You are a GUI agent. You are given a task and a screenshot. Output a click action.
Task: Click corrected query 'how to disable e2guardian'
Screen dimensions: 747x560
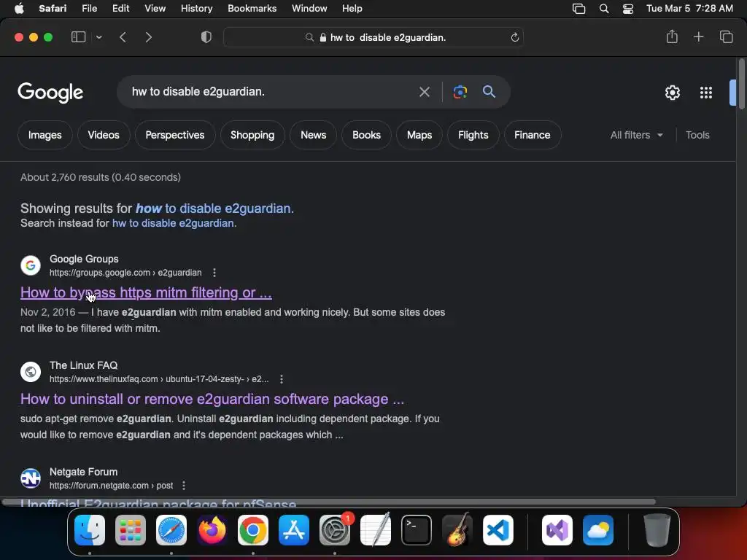click(x=214, y=209)
